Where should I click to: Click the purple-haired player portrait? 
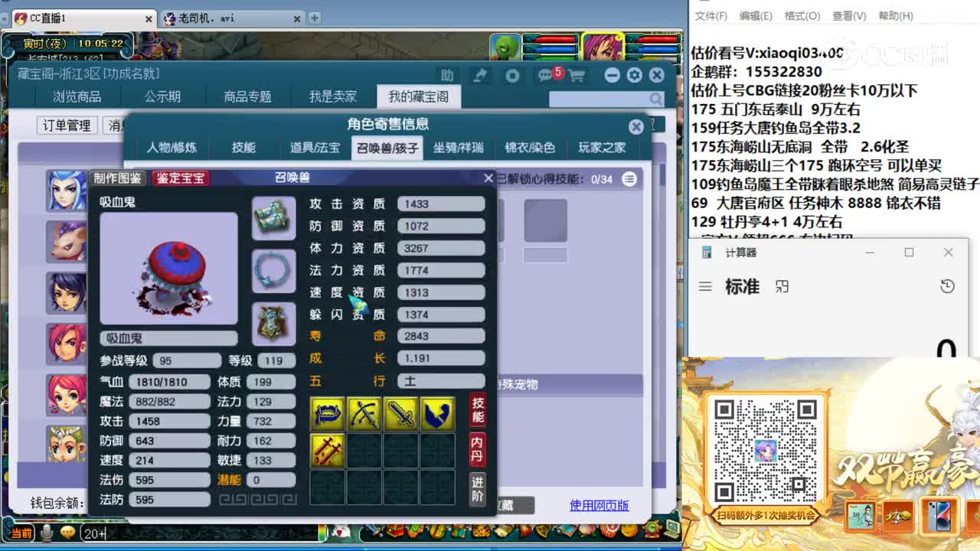coord(603,47)
